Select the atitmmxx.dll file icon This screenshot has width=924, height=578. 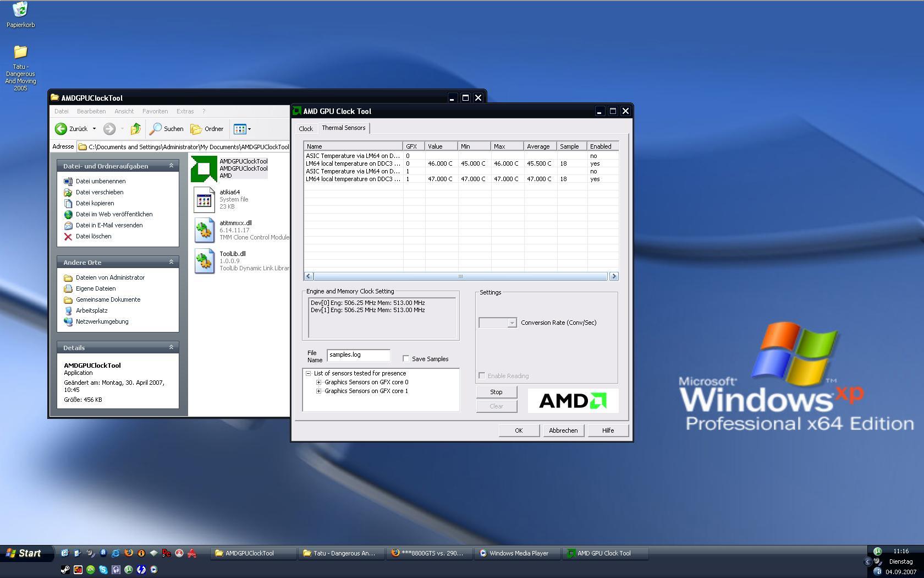click(204, 230)
